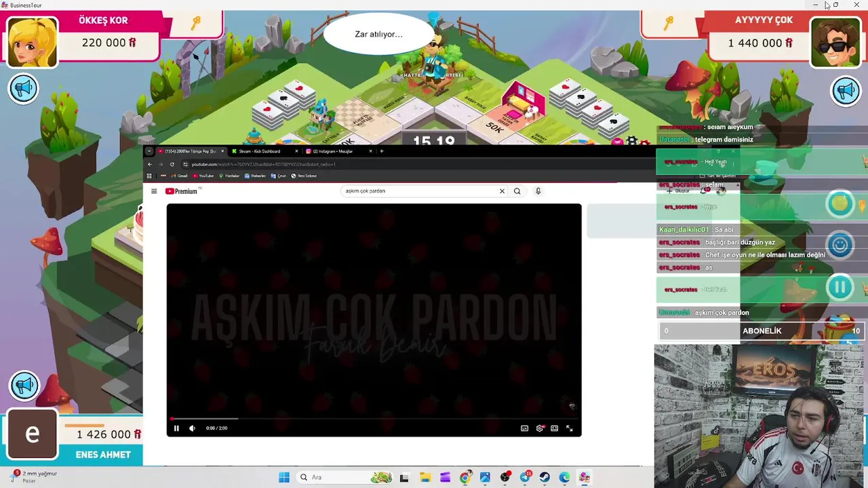The width and height of the screenshot is (868, 488).
Task: Mute the YouTube video volume
Action: point(192,428)
